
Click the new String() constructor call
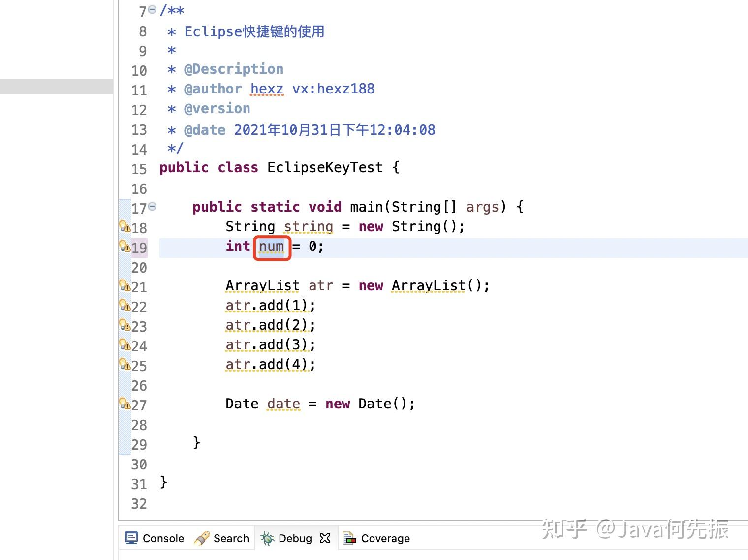pos(412,227)
